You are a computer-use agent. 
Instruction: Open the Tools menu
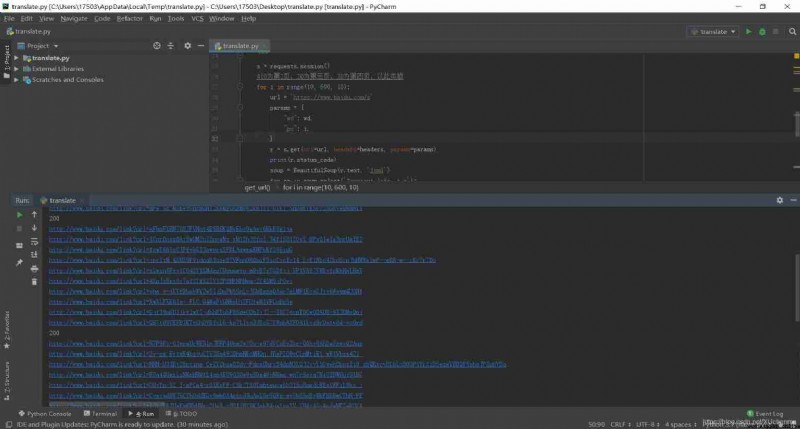click(x=176, y=18)
